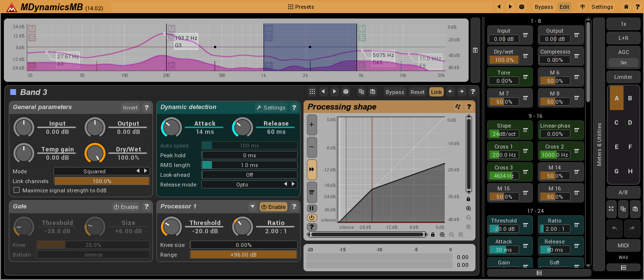The height and width of the screenshot is (280, 644).
Task: Enable Maximize signal strength to 0dB
Action: coord(17,190)
